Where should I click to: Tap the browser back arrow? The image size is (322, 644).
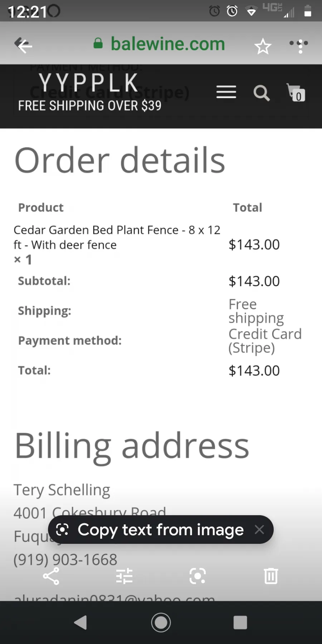click(24, 45)
